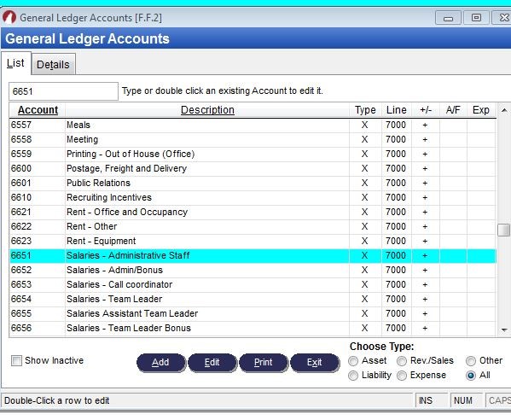The width and height of the screenshot is (511, 420).
Task: Minimize the General Ledger Accounts window
Action: click(x=448, y=18)
